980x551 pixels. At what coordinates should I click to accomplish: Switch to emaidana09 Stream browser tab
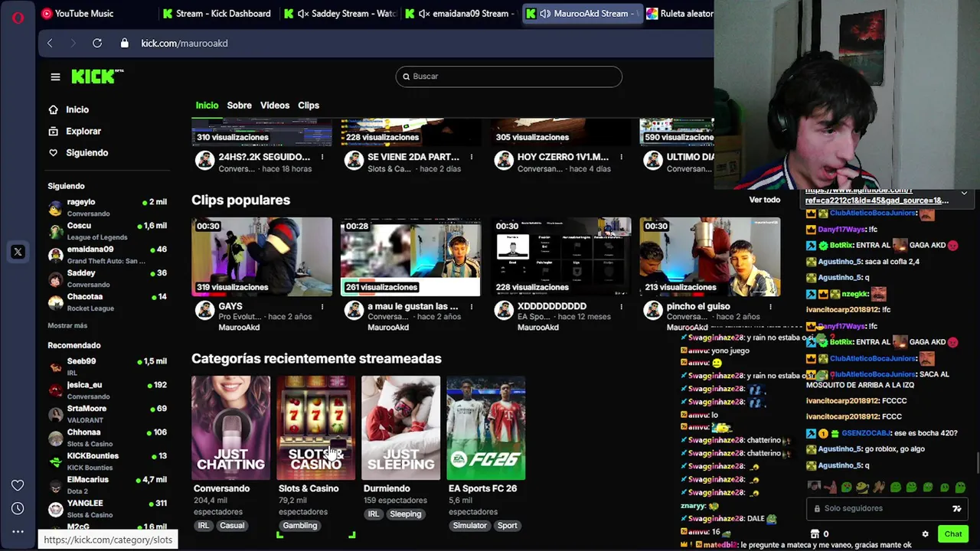point(462,13)
